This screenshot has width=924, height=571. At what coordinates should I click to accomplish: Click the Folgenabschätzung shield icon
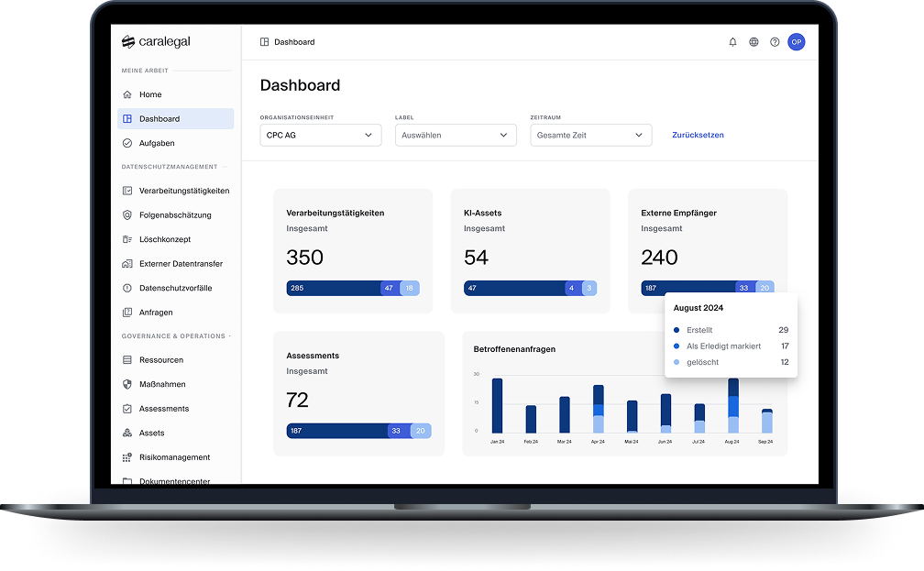click(x=127, y=215)
